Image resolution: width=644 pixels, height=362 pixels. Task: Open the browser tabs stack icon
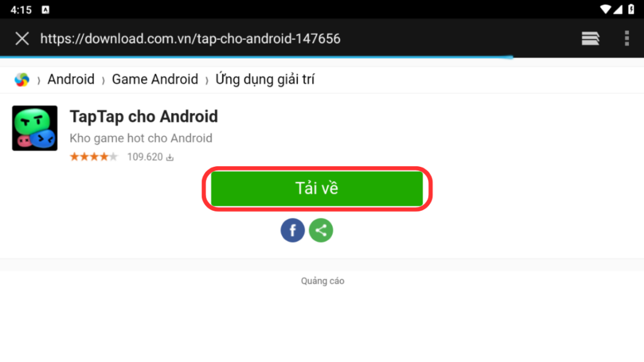pos(590,39)
